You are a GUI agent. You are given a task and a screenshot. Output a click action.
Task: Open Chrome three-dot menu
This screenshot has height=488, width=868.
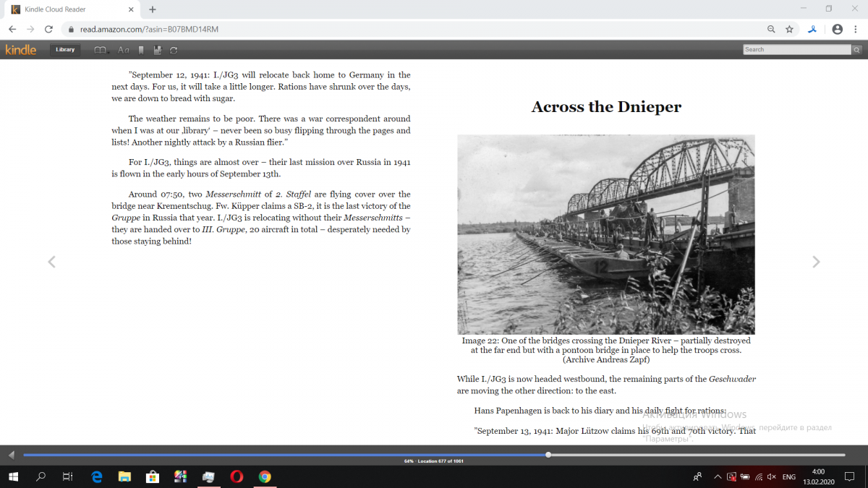(856, 30)
